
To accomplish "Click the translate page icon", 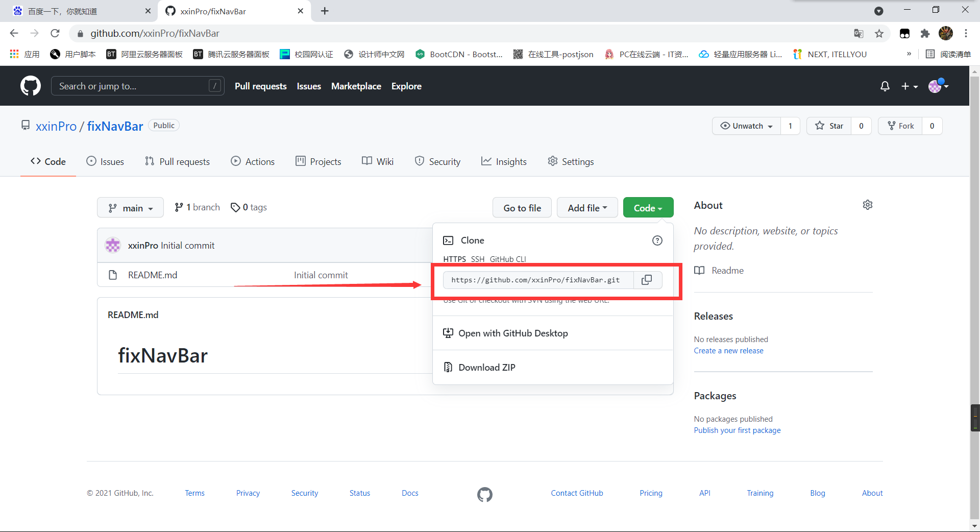I will [x=859, y=33].
